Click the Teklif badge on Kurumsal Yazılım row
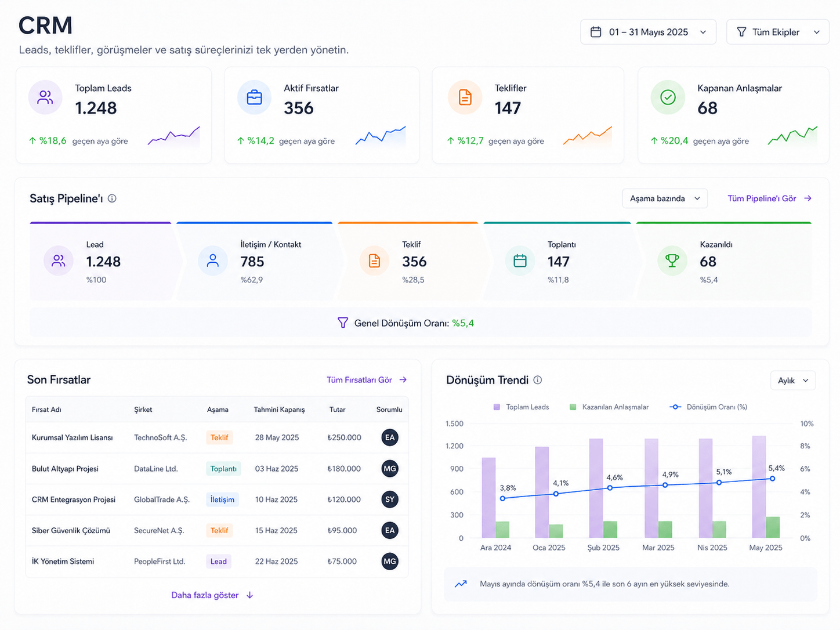Viewport: 840px width, 630px height. coord(219,437)
